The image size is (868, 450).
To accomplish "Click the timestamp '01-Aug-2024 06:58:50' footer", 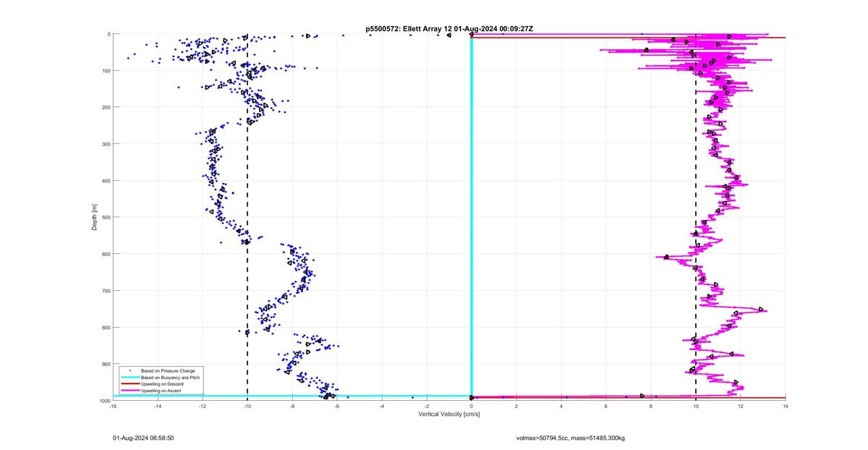I will pyautogui.click(x=143, y=438).
